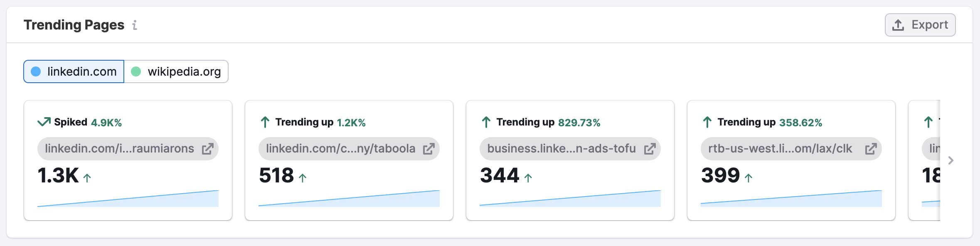Click the external link icon on the business.linke...n-ads-tofu card
Image resolution: width=980 pixels, height=246 pixels.
click(x=650, y=148)
